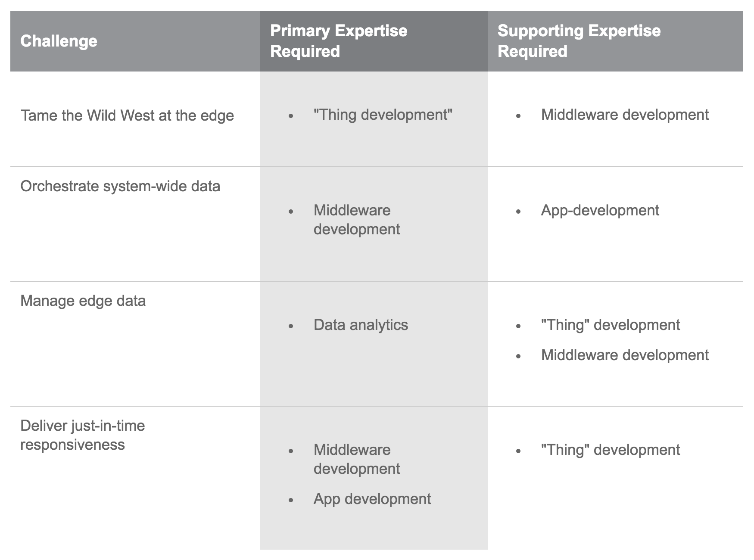Select Middleware development under Manage edge data supporting
Image resolution: width=754 pixels, height=560 pixels.
pyautogui.click(x=625, y=355)
